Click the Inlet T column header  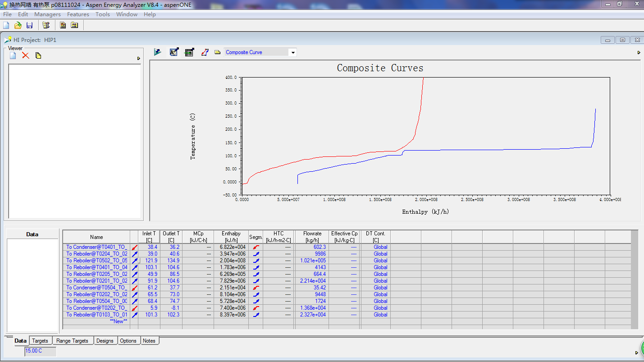click(149, 237)
